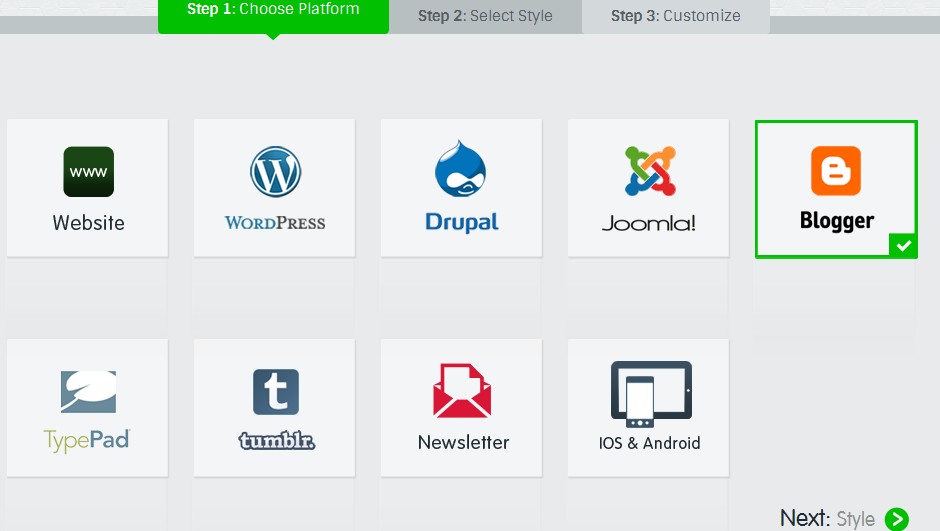Switch to Step 2: Select Style tab
This screenshot has height=531, width=940.
coord(486,16)
